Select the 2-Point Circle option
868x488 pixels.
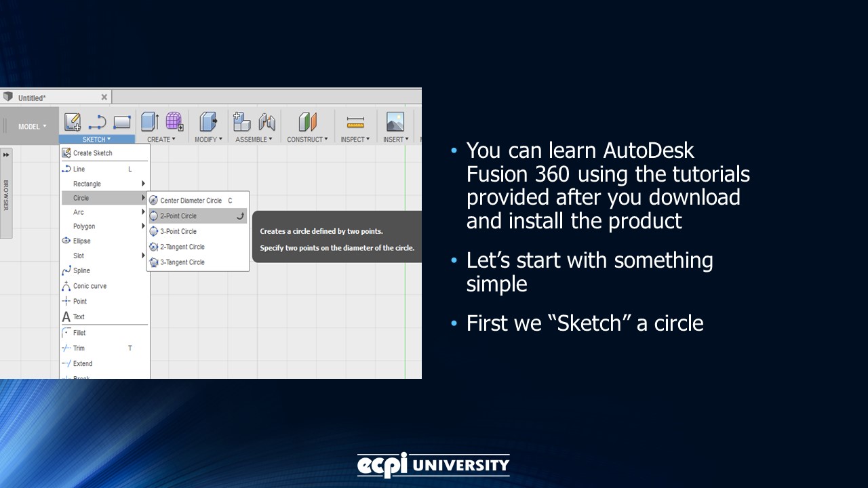point(180,216)
